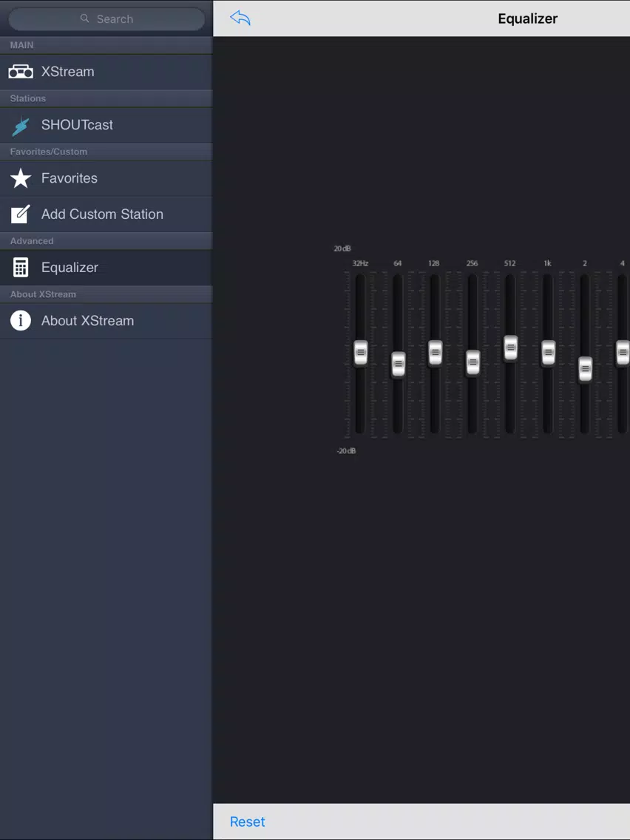Click the search magnifier icon
The width and height of the screenshot is (630, 840).
84,18
